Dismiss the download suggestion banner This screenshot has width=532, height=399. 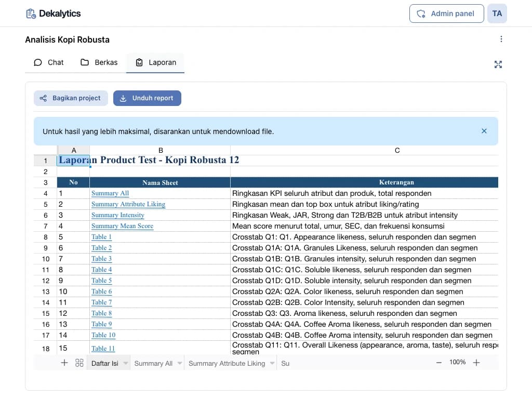pos(484,131)
